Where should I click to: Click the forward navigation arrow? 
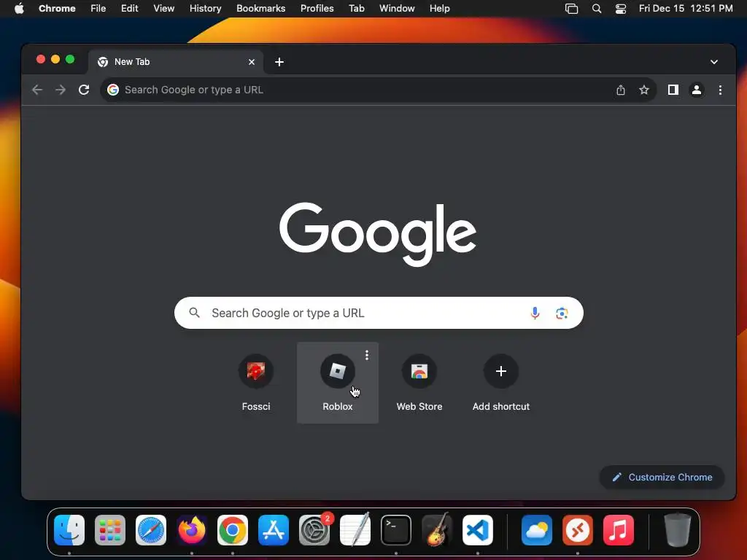click(x=61, y=90)
